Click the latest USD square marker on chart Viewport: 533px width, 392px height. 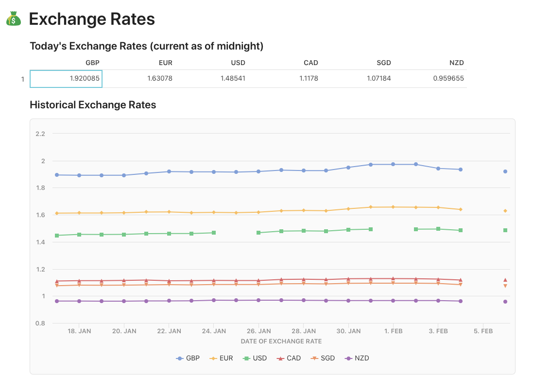tap(505, 230)
